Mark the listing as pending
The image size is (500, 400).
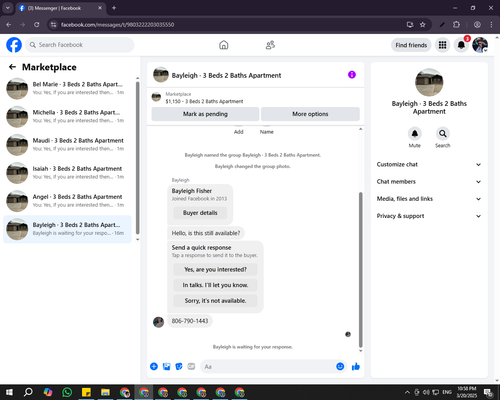pos(205,114)
